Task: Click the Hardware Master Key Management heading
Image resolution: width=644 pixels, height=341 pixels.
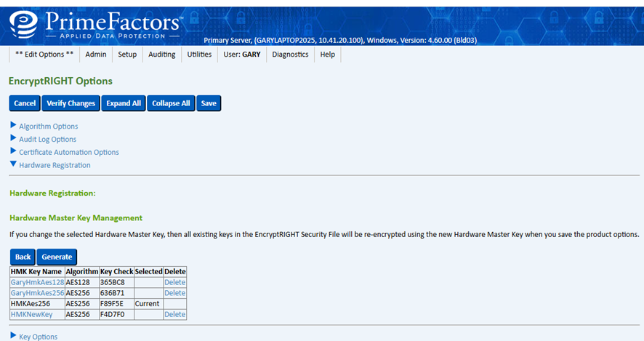Action: (x=76, y=218)
